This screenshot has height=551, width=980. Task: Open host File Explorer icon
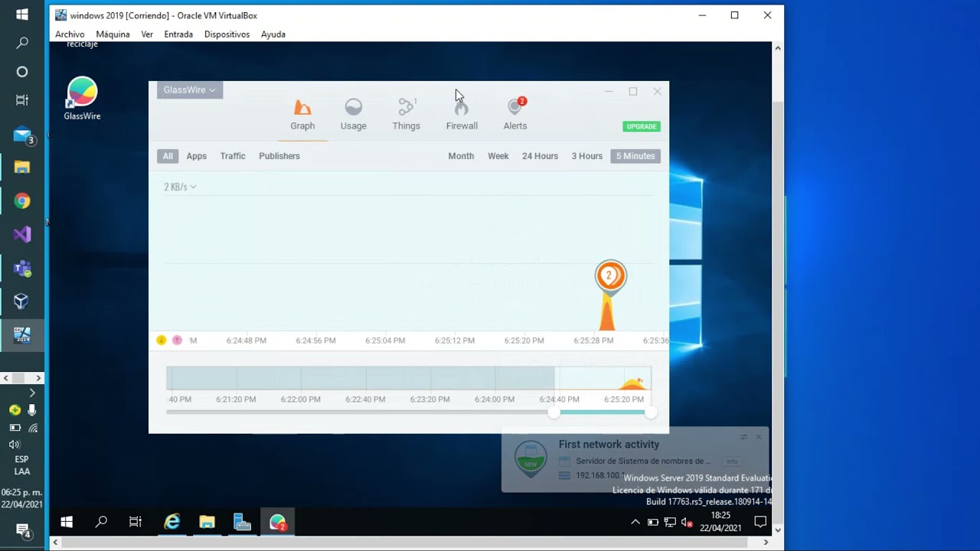[x=22, y=168]
